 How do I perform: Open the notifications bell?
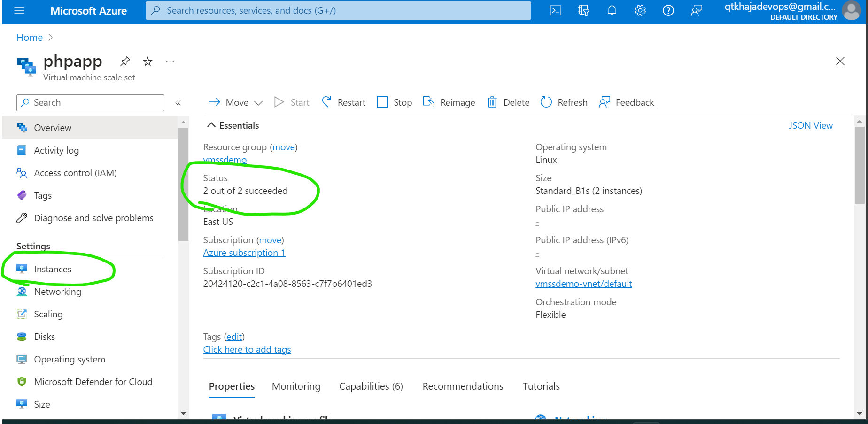[x=612, y=10]
